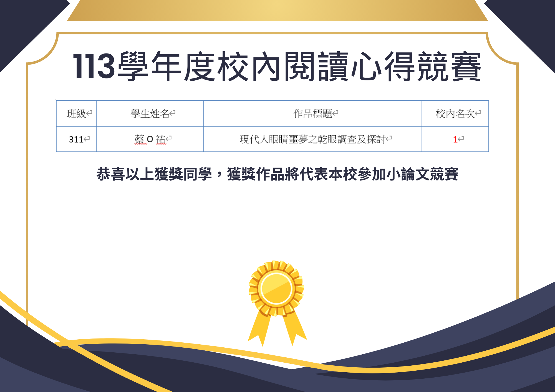Click the work title 現代人眼睛噩夢之乾眼調查及探討
Screen dimensions: 555x392
[x=313, y=139]
